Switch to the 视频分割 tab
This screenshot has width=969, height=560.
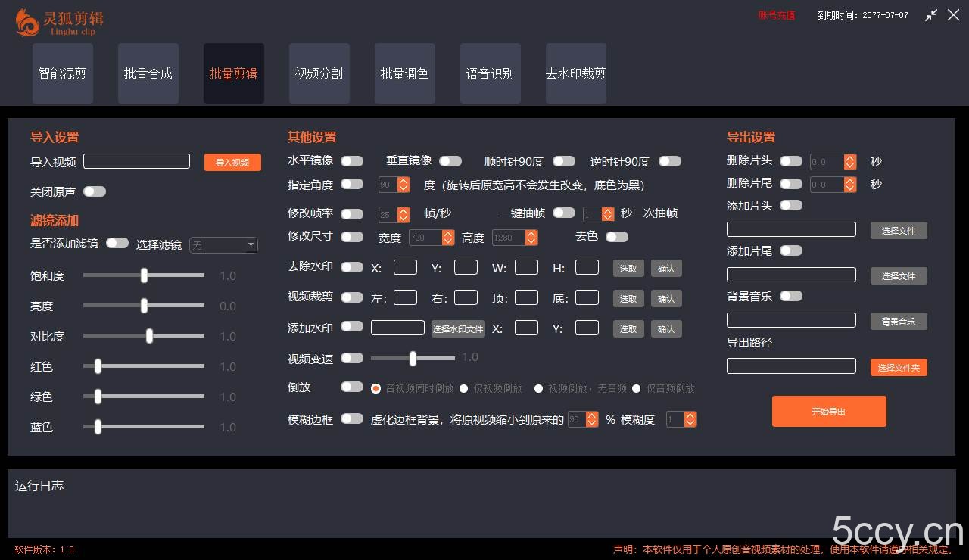(319, 73)
